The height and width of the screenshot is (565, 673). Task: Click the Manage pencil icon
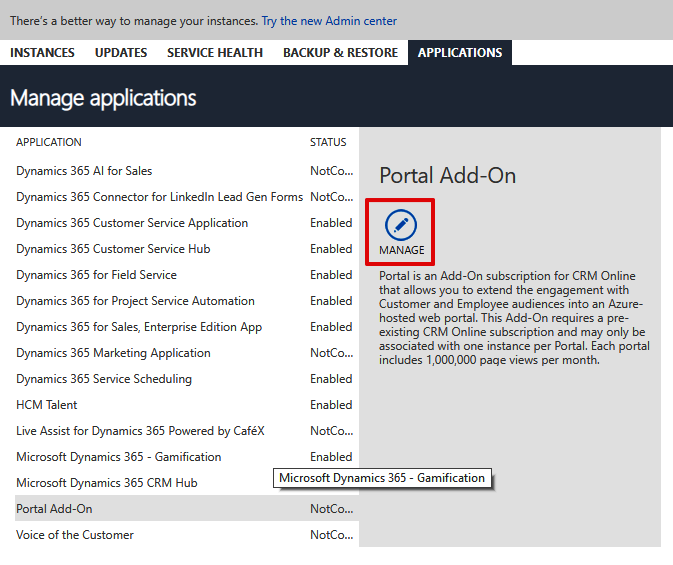tap(400, 225)
